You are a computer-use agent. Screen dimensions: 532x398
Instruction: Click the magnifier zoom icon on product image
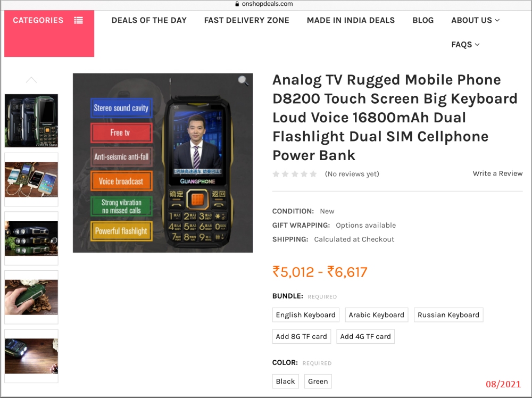243,81
